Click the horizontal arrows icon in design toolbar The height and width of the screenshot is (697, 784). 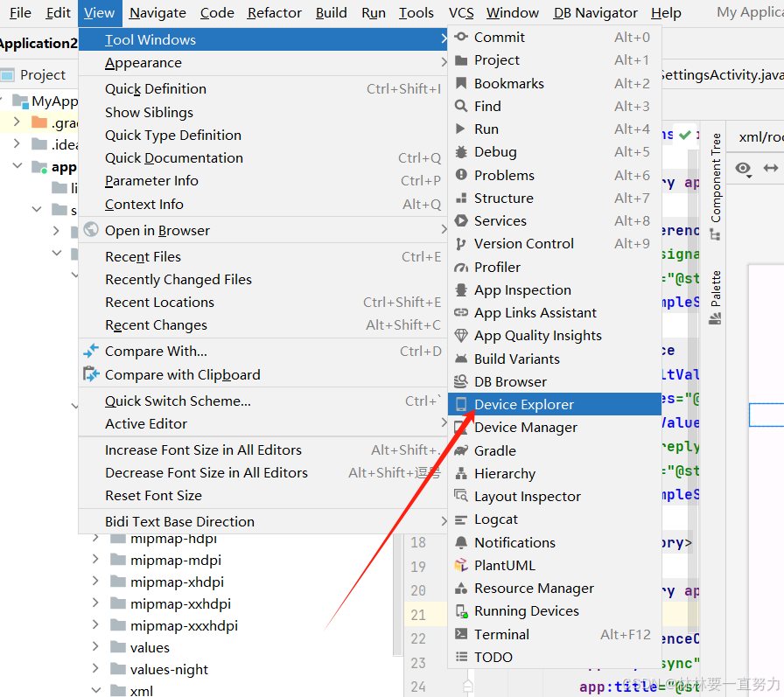point(771,169)
